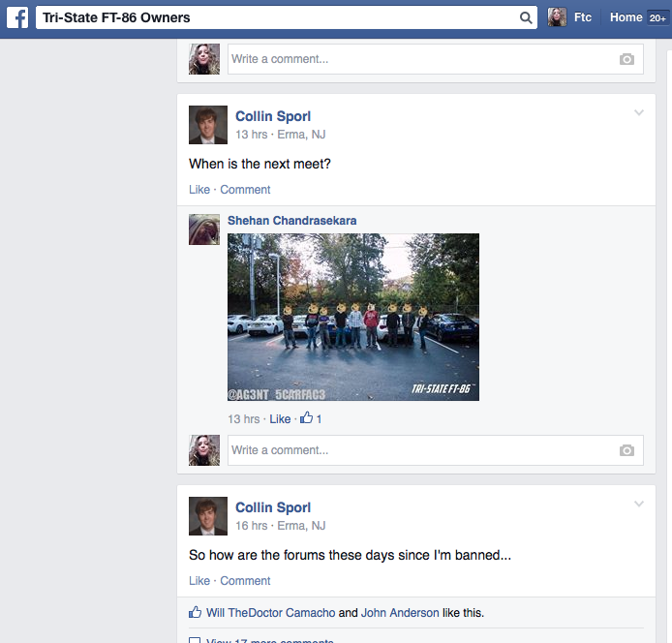Viewport: 672px width, 643px height.
Task: Open post options chevron on next meet post
Action: [x=638, y=113]
